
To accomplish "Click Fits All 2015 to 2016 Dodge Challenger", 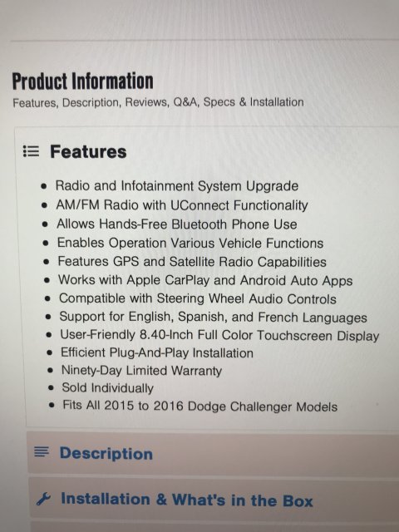I will click(199, 406).
